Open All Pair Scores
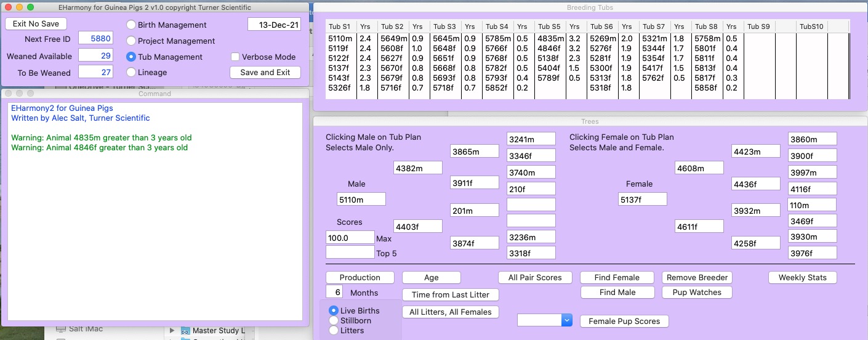 coord(535,278)
